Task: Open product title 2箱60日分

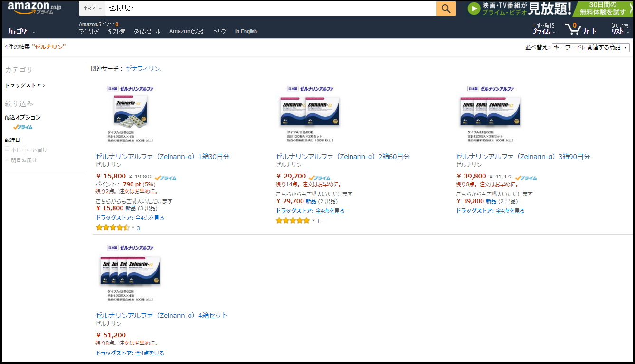Action: pyautogui.click(x=342, y=157)
